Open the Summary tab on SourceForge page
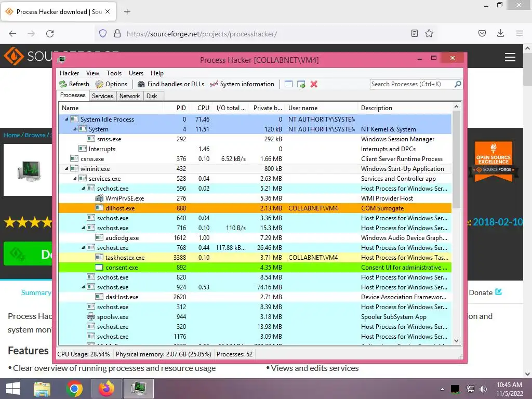Screen dimensions: 532x399 pos(36,292)
